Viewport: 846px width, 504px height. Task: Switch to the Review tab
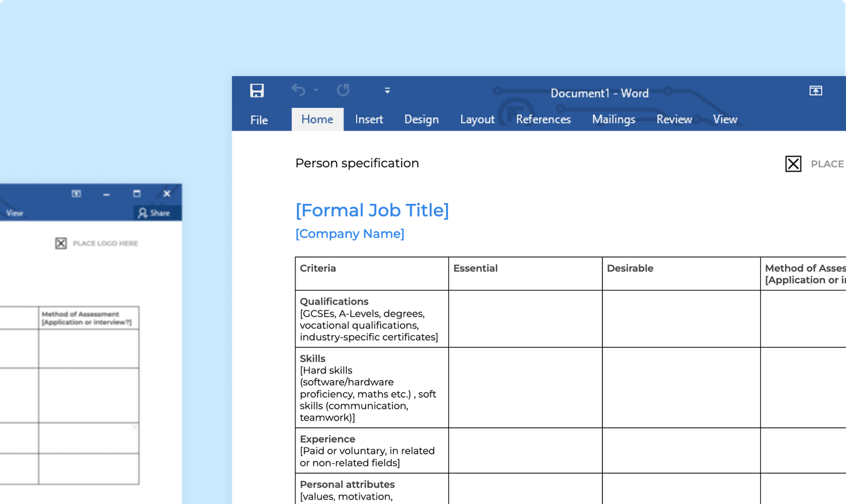click(x=675, y=119)
